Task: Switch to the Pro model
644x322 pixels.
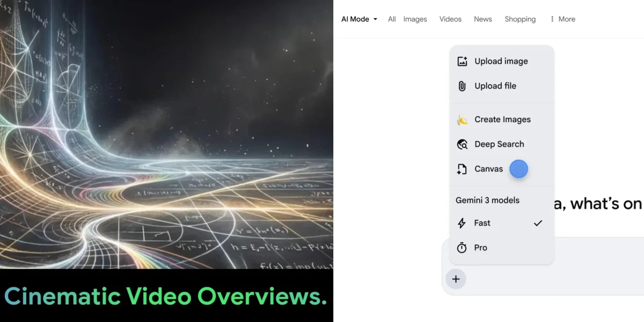Action: pos(480,247)
